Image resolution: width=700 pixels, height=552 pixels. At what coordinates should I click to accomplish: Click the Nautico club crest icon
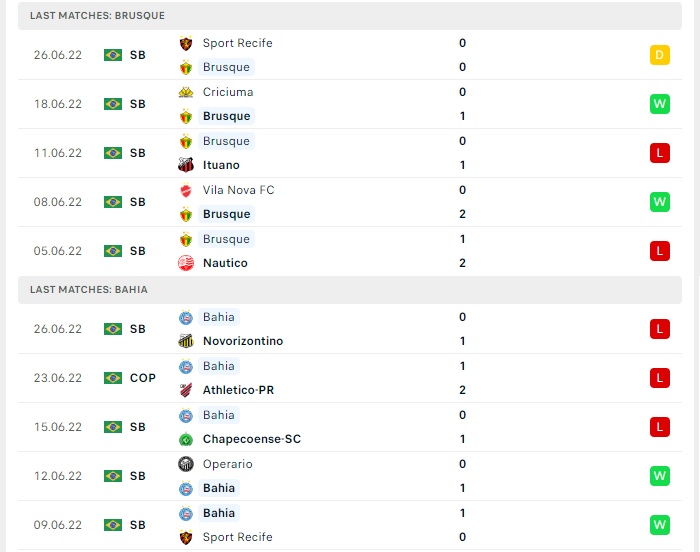(x=186, y=263)
